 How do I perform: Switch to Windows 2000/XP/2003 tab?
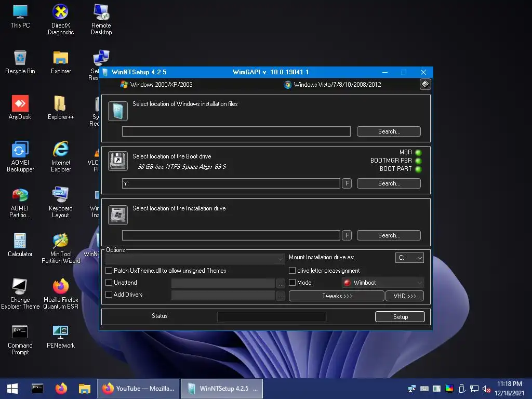[156, 85]
